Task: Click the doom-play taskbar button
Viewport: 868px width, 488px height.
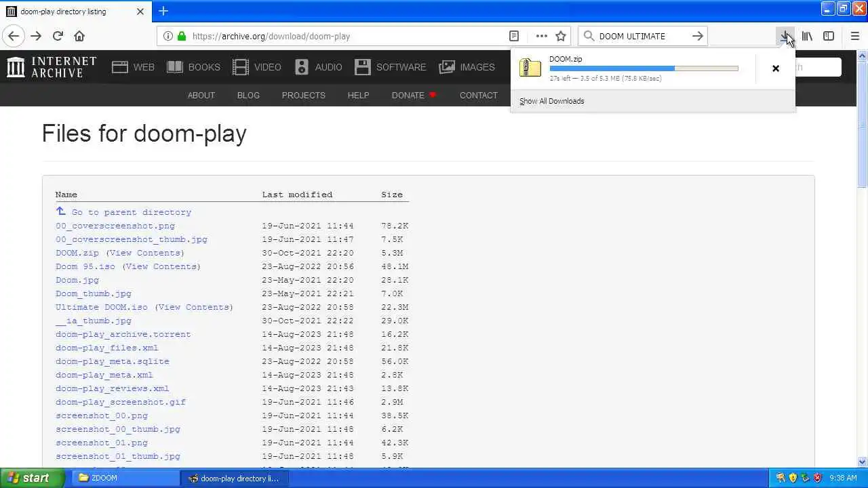Action: 235,478
